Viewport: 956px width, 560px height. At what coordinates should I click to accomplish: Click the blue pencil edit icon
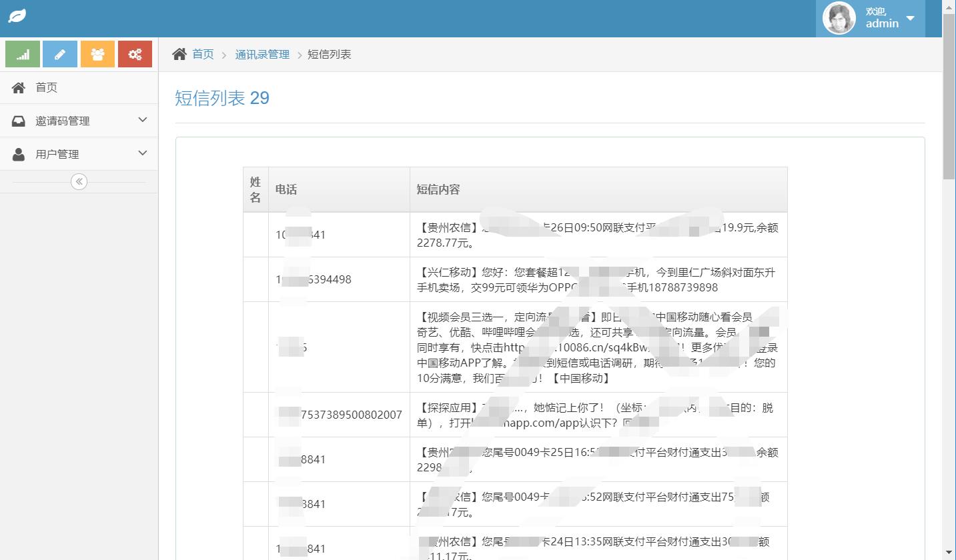pyautogui.click(x=60, y=53)
